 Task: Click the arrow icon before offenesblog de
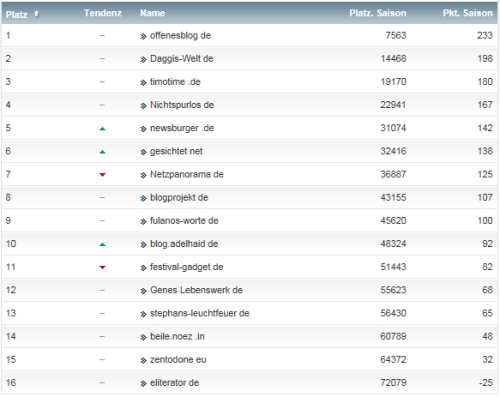click(143, 36)
